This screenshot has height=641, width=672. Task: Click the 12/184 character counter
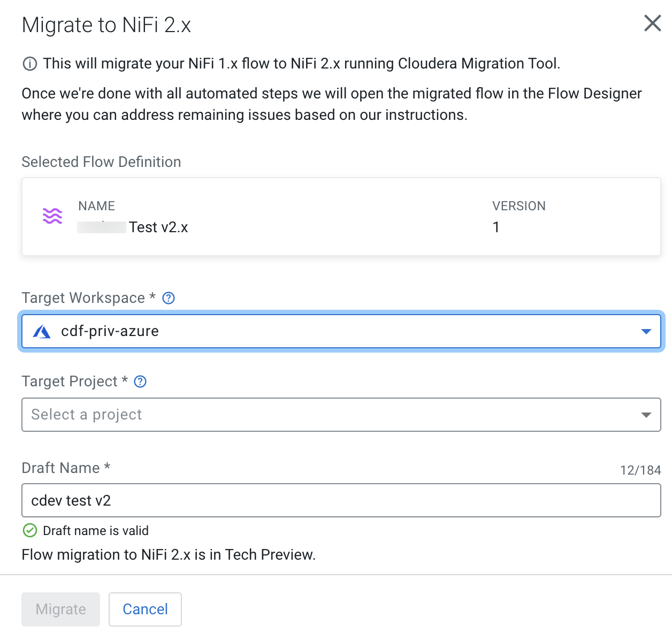point(640,470)
